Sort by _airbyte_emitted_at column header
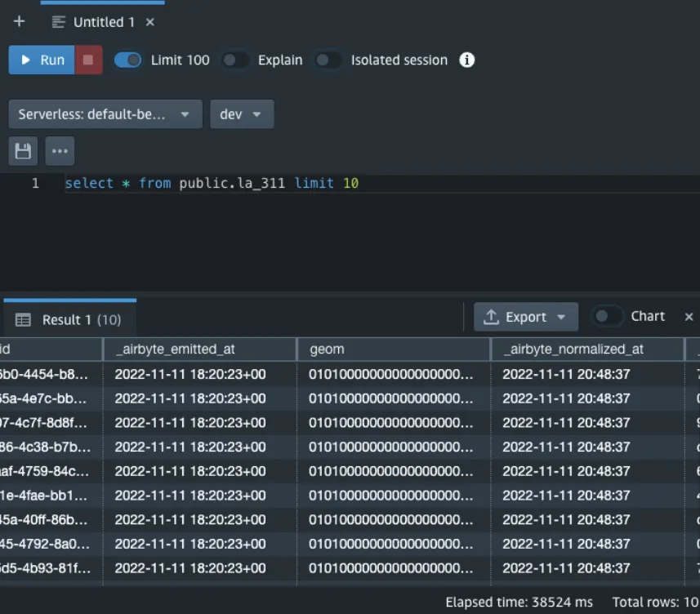The image size is (700, 614). click(175, 349)
